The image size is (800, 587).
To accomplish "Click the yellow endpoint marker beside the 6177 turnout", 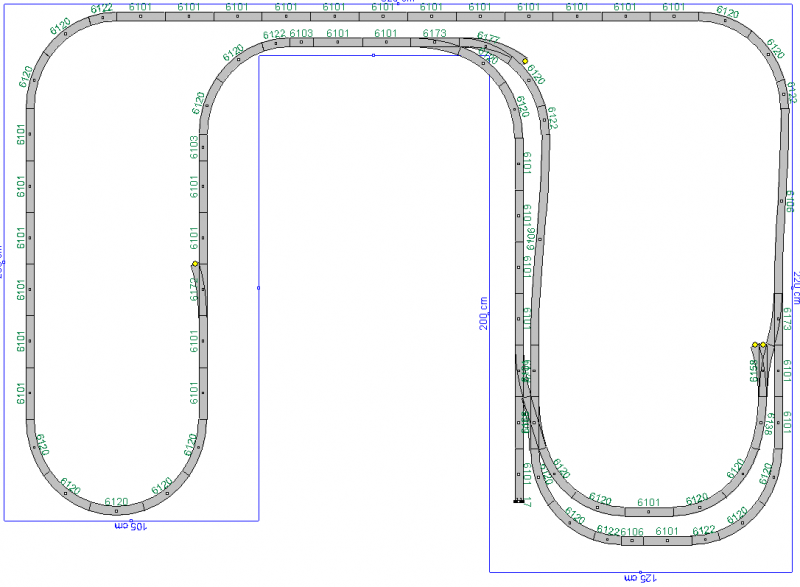I will pyautogui.click(x=525, y=61).
